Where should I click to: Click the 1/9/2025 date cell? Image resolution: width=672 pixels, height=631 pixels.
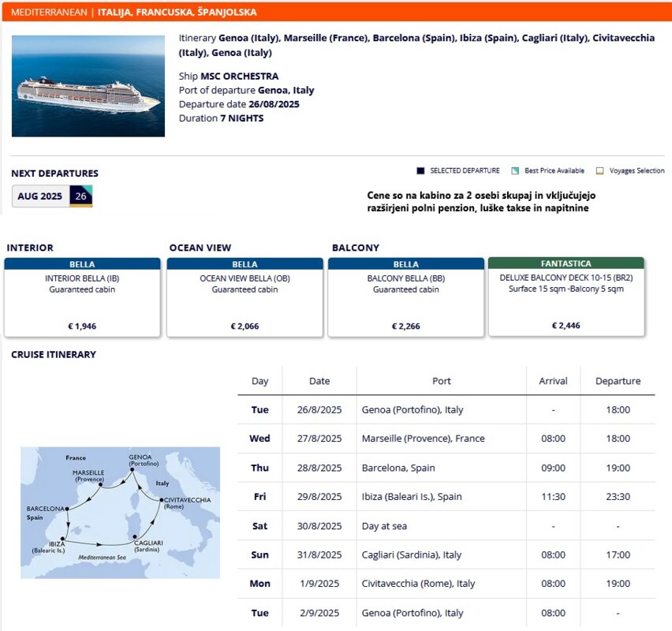tap(319, 584)
